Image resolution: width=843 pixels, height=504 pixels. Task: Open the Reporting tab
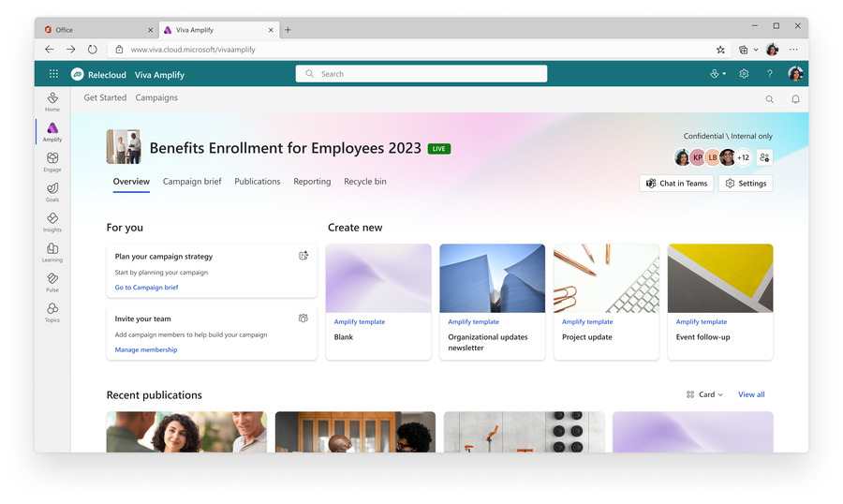point(312,181)
